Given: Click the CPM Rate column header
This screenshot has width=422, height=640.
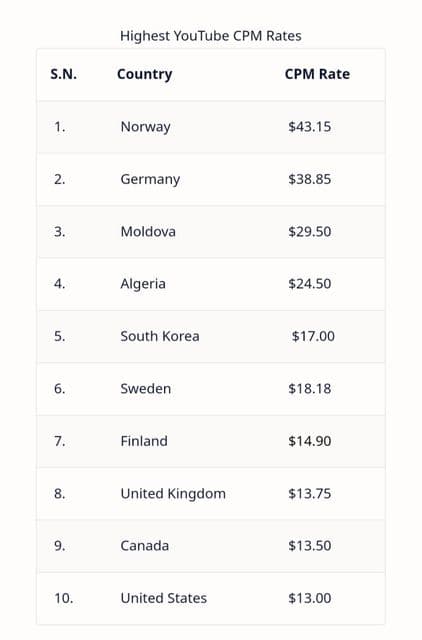Looking at the screenshot, I should point(317,74).
